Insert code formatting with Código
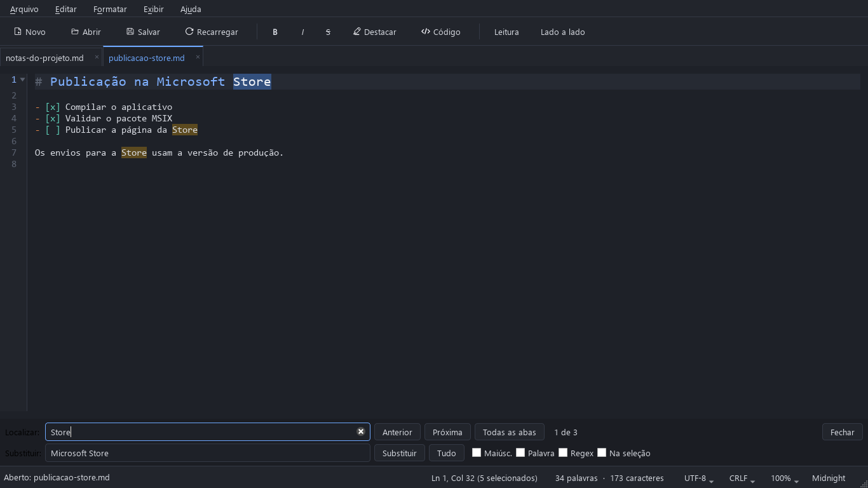The image size is (868, 488). 441,32
